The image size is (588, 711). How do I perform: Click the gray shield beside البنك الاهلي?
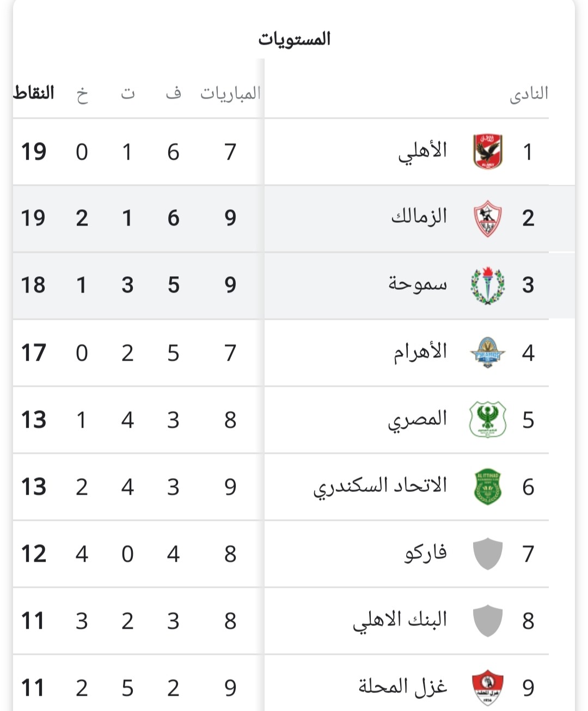pos(487,621)
